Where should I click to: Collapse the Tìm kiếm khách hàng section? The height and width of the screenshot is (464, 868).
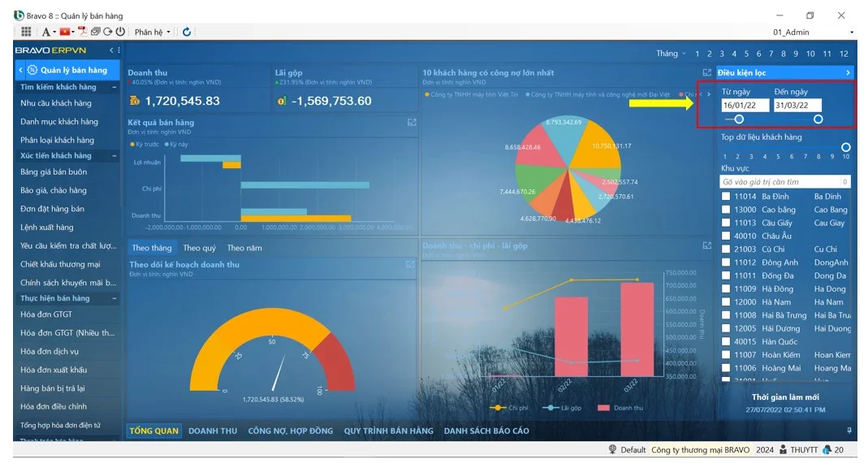point(114,87)
